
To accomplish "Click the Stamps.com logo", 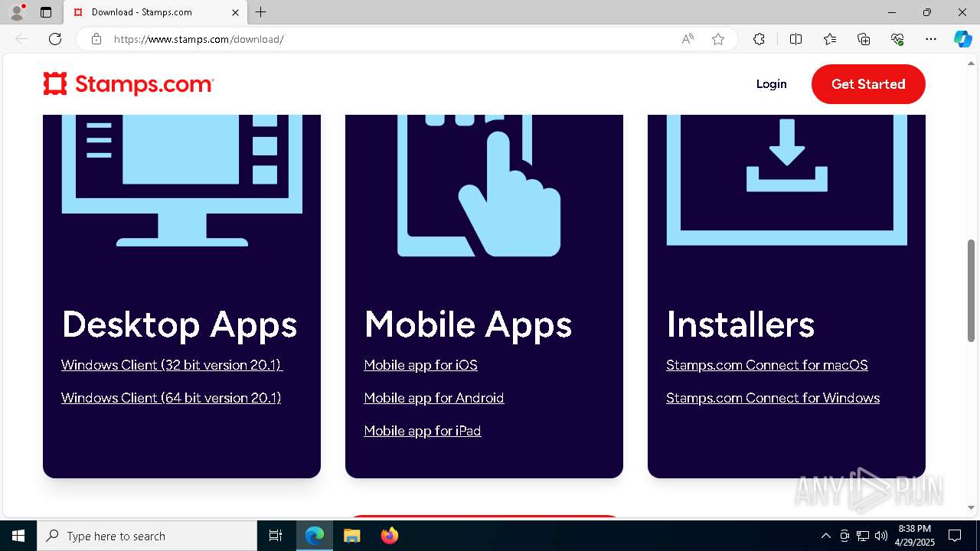I will pyautogui.click(x=129, y=84).
